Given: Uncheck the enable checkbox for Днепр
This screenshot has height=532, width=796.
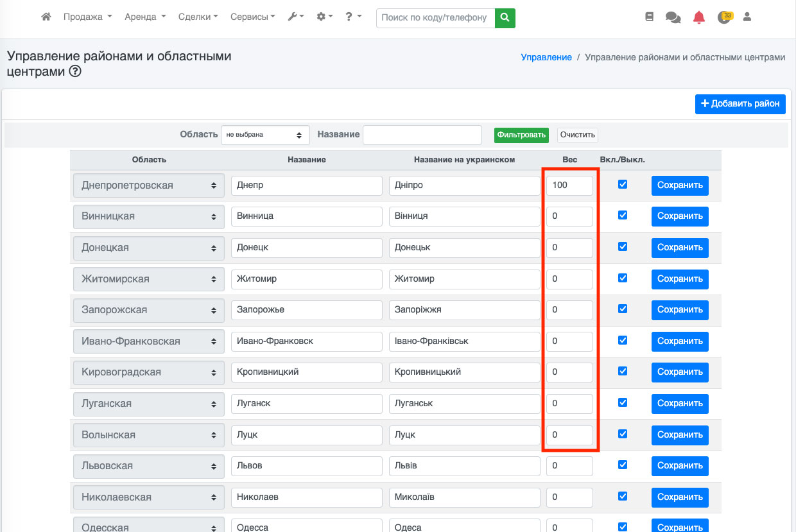Looking at the screenshot, I should [622, 185].
